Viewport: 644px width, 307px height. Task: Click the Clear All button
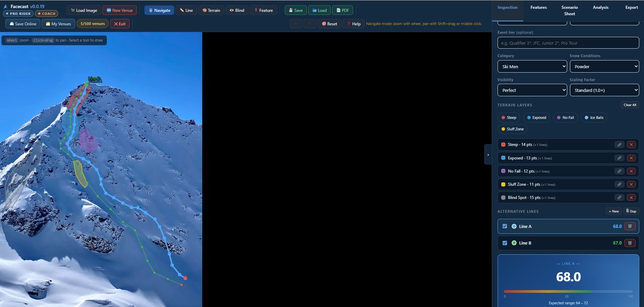coord(630,105)
